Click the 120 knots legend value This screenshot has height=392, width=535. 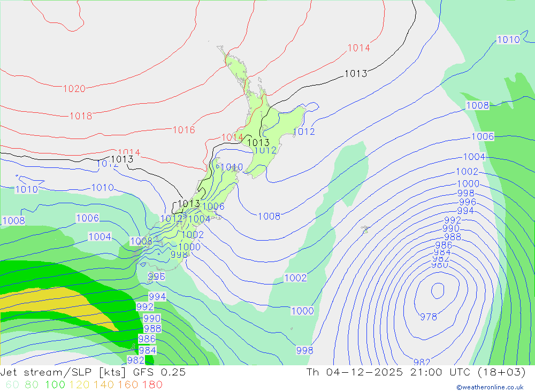click(79, 385)
